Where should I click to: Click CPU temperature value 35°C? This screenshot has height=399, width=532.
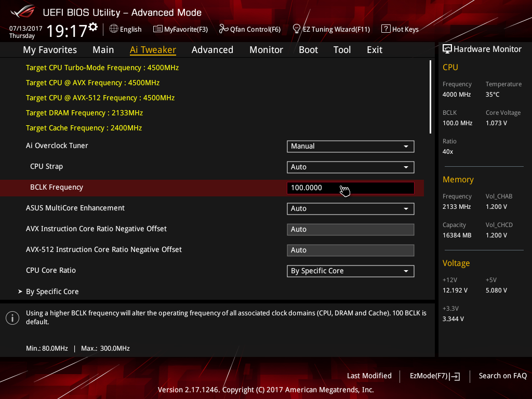click(493, 95)
